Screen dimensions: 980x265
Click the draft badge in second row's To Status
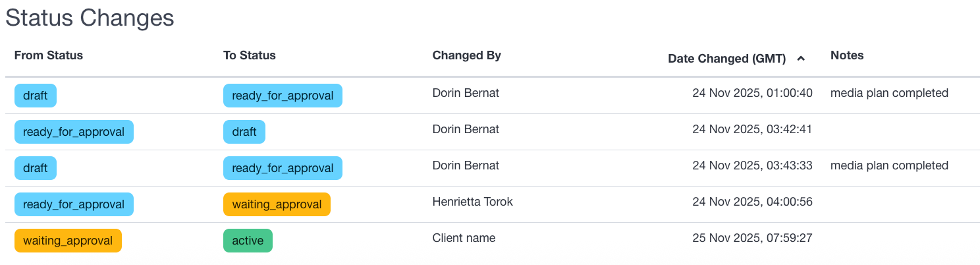(x=244, y=132)
